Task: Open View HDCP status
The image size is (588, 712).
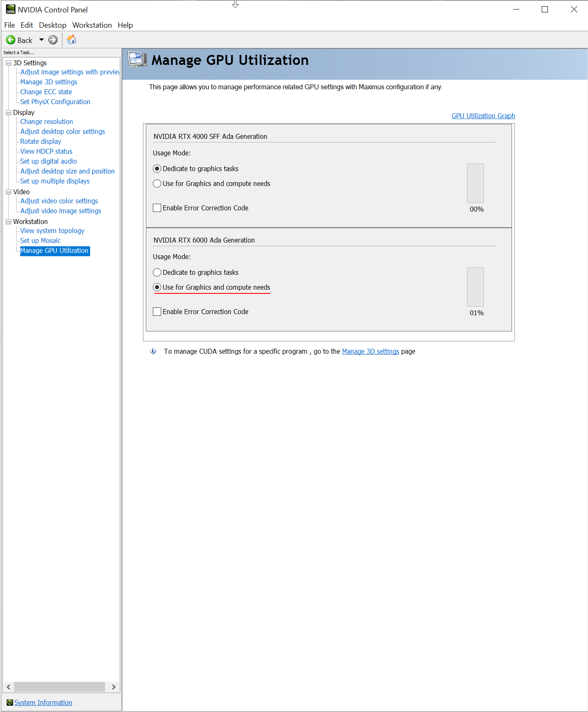Action: [46, 151]
